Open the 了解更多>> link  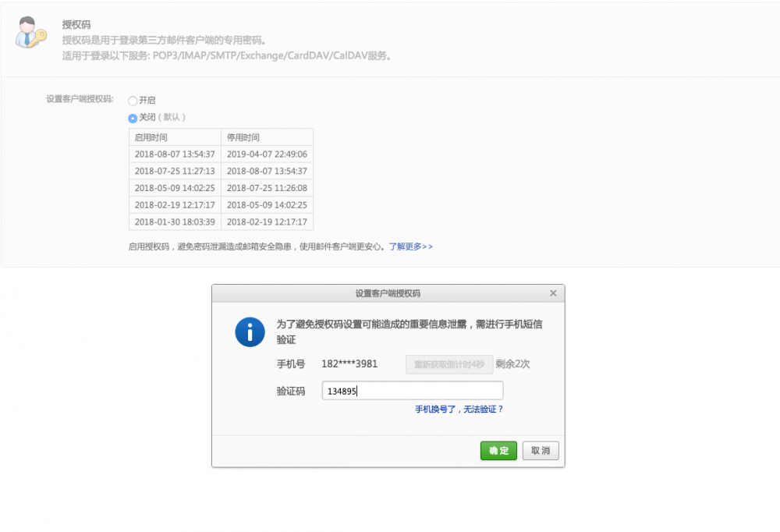pyautogui.click(x=412, y=246)
